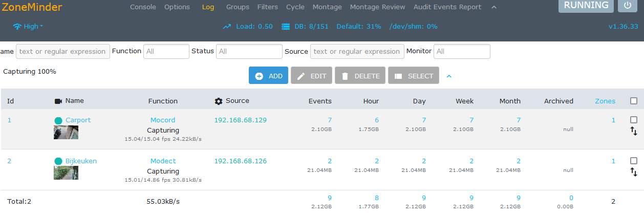Click the SELECT button
Viewport: 644px width, 216px height.
(x=414, y=76)
